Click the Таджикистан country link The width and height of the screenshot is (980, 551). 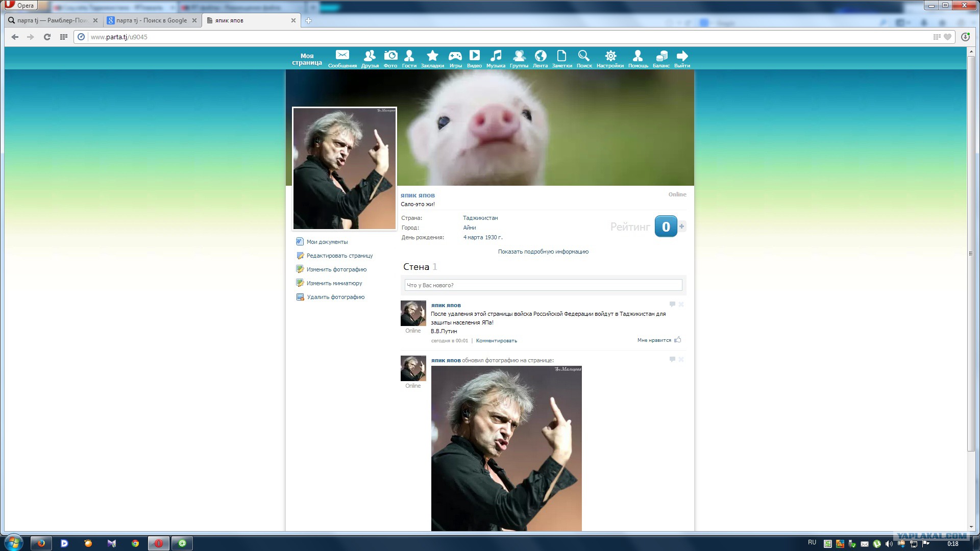tap(480, 218)
